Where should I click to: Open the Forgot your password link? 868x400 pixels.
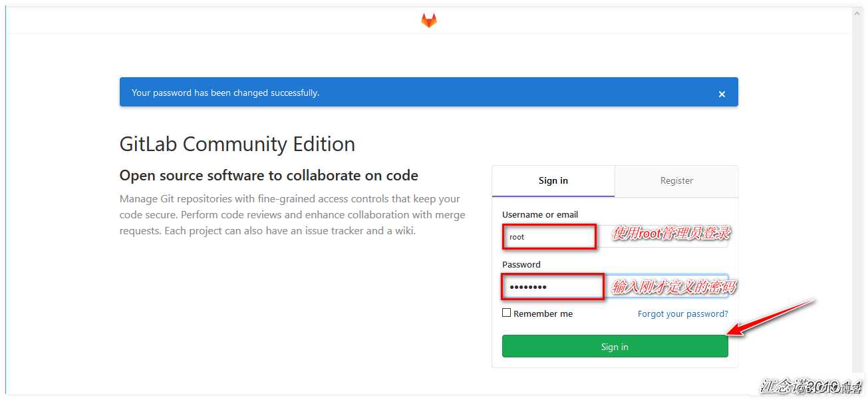pyautogui.click(x=682, y=313)
